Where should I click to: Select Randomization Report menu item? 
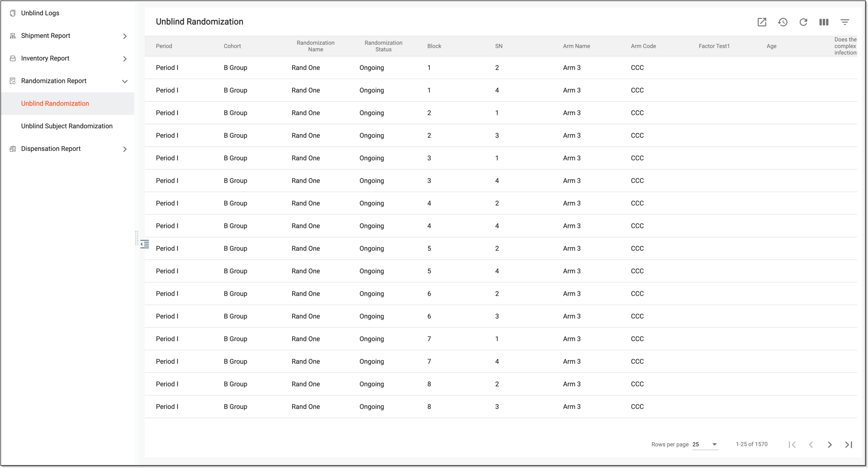pyautogui.click(x=54, y=81)
